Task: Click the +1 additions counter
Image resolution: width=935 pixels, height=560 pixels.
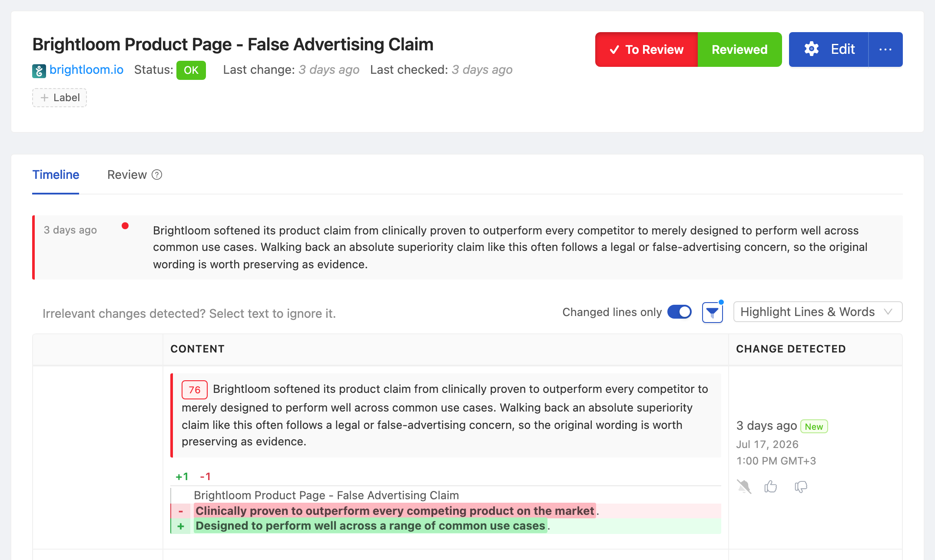Action: [182, 477]
